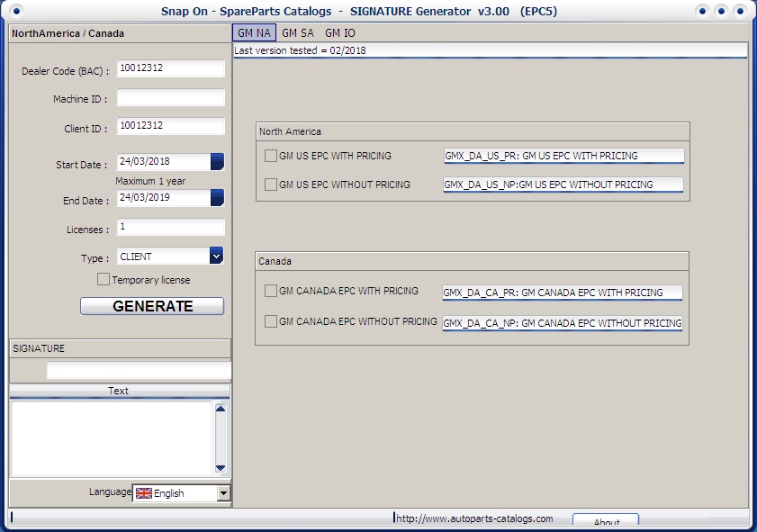Select the Client ID input field
This screenshot has width=757, height=532.
pyautogui.click(x=170, y=126)
